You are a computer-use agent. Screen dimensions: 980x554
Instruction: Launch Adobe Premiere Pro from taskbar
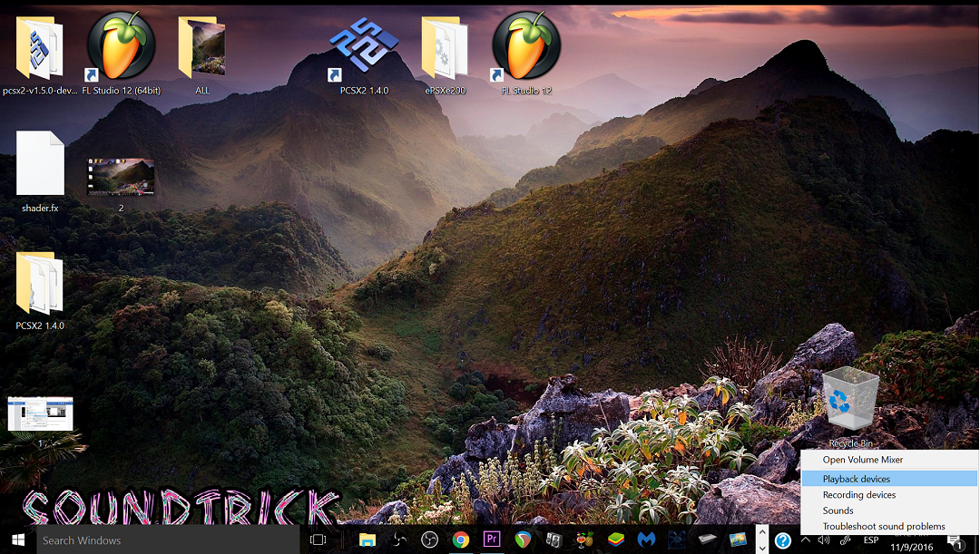tap(493, 540)
